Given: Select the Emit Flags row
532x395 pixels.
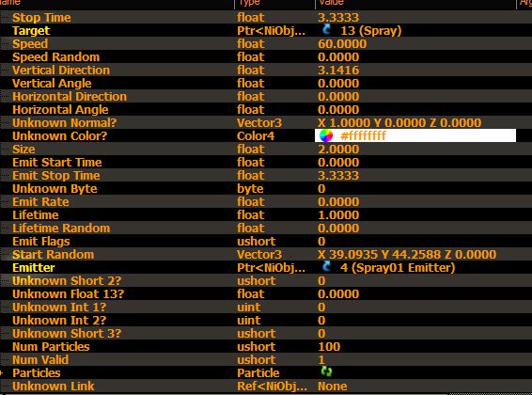Looking at the screenshot, I should point(266,242).
